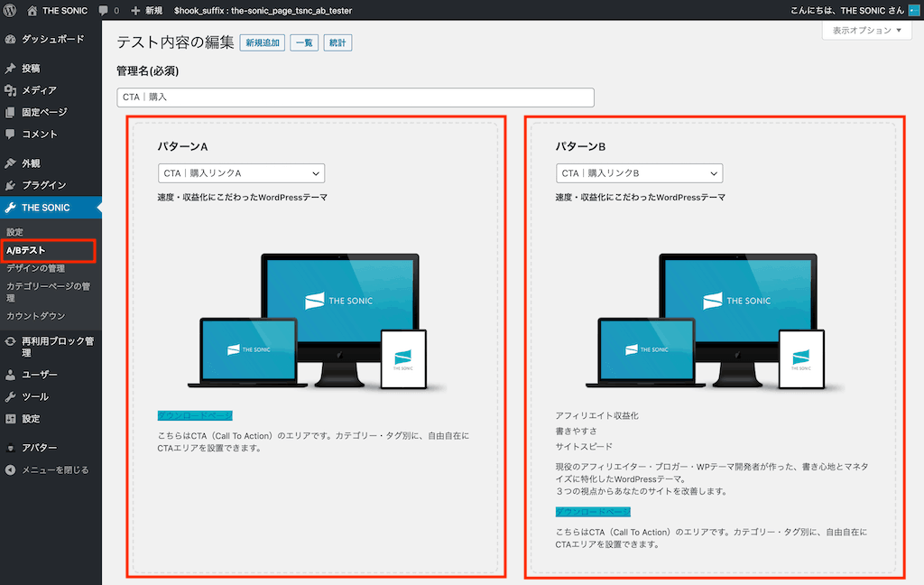Click Pattern B device mockup image

pyautogui.click(x=715, y=320)
